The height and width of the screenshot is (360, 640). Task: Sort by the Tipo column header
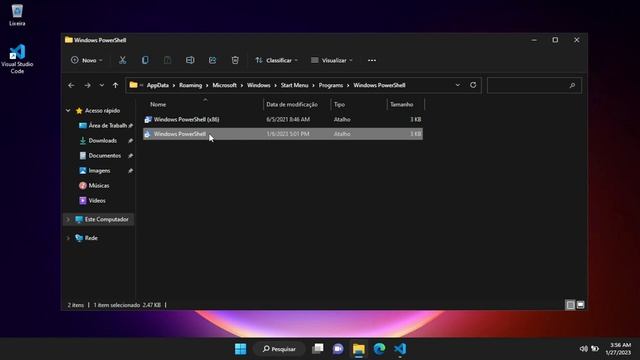coord(339,104)
